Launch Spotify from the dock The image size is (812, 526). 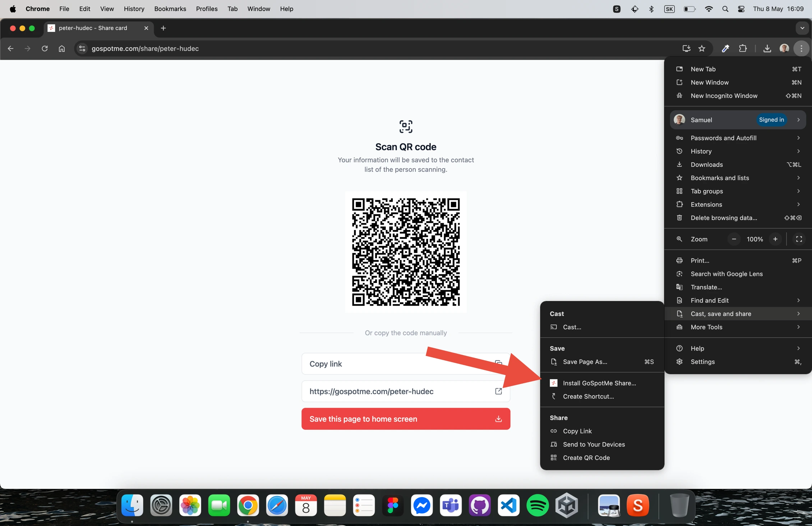click(538, 505)
